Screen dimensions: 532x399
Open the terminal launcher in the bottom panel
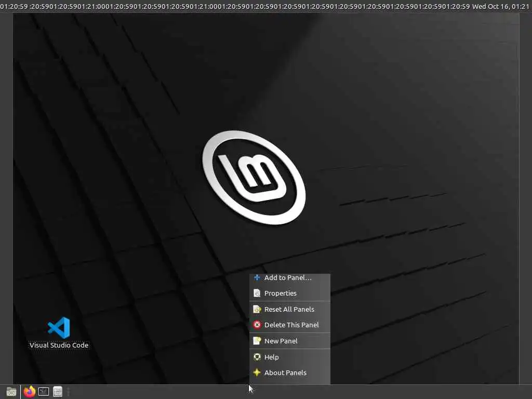click(x=44, y=392)
